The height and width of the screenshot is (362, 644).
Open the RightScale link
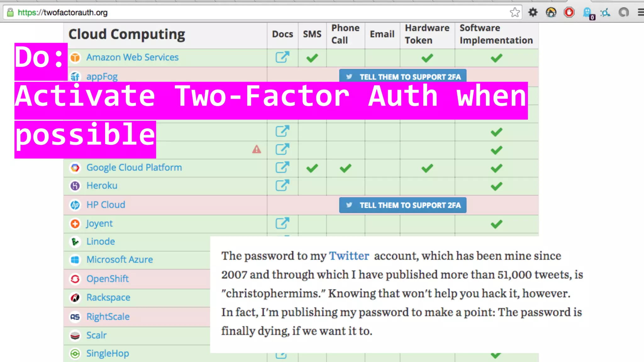[x=108, y=317]
